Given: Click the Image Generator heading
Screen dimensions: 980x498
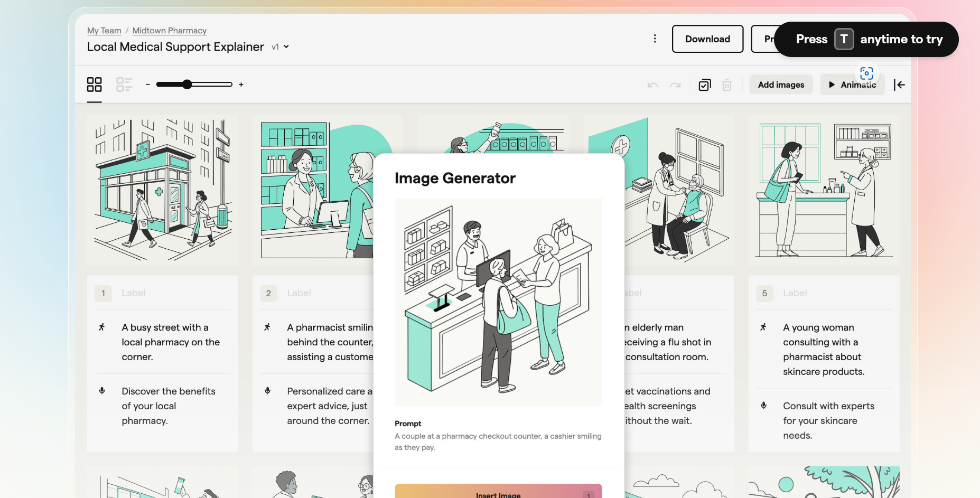Looking at the screenshot, I should coord(455,178).
